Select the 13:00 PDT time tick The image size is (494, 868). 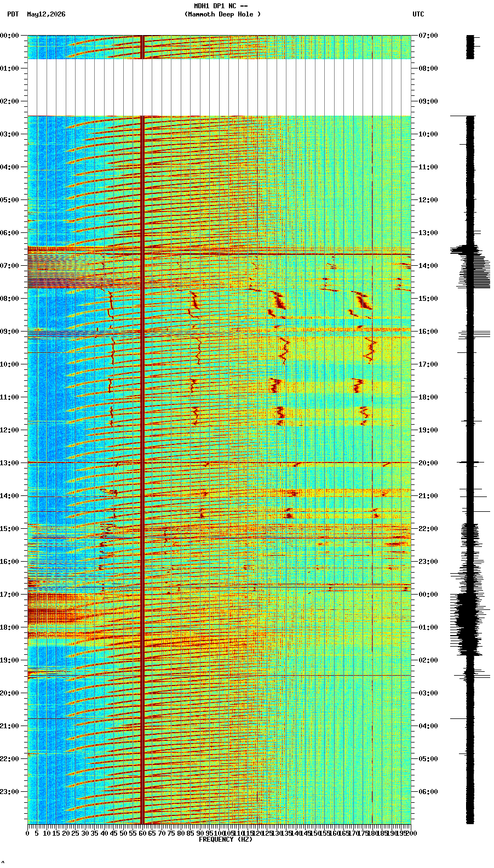9,462
